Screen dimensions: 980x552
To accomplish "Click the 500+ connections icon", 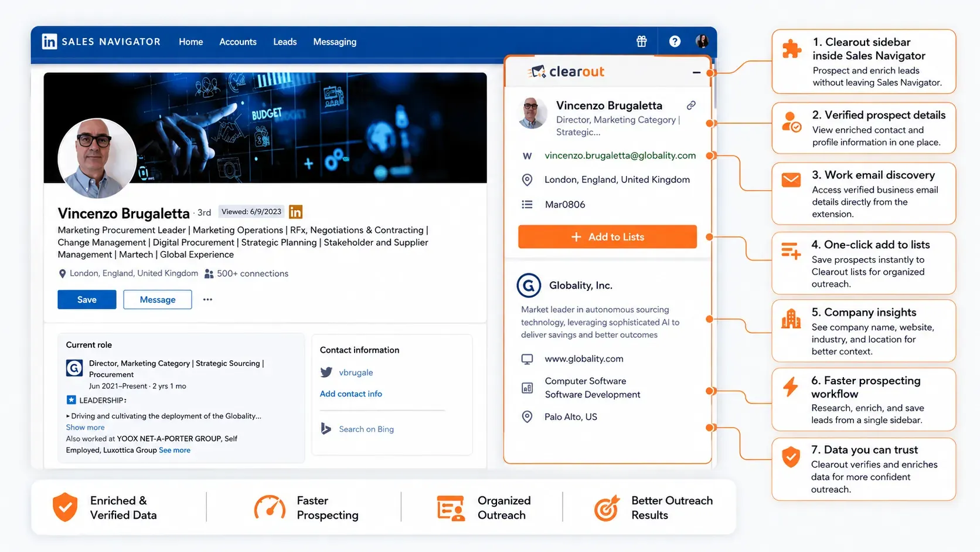I will [209, 274].
